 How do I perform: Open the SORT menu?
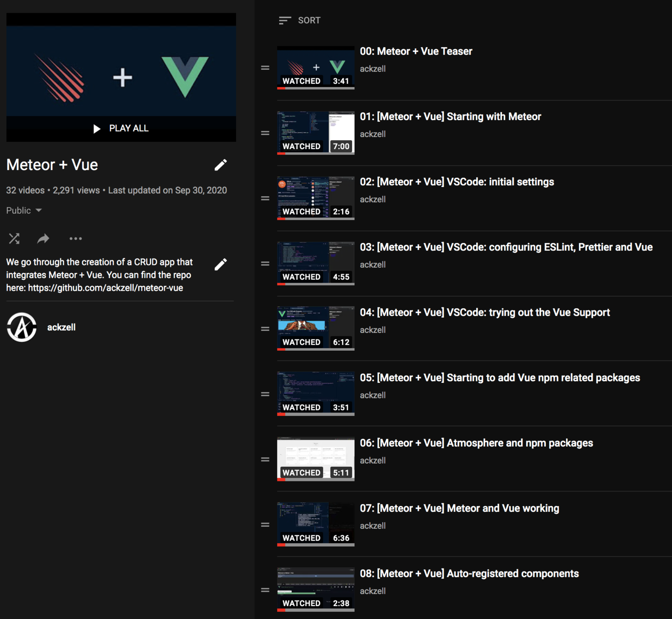(300, 20)
